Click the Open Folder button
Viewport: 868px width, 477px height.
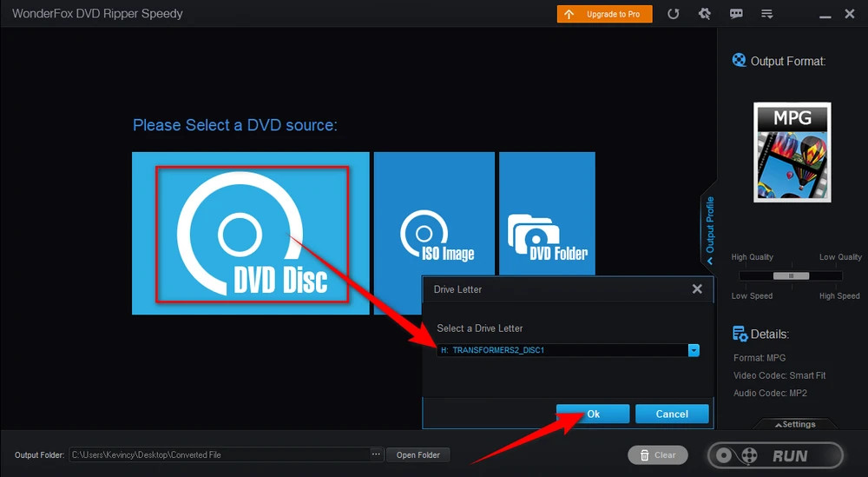[x=418, y=454]
